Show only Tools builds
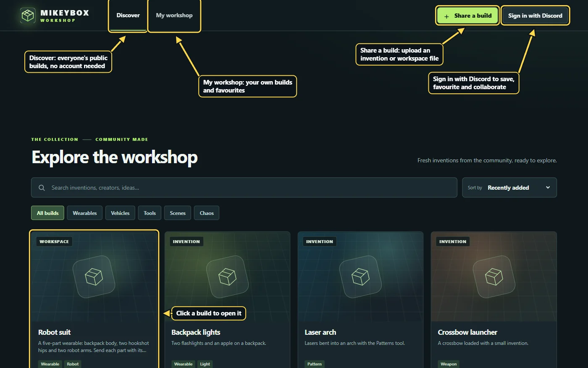This screenshot has height=368, width=588. pos(150,213)
